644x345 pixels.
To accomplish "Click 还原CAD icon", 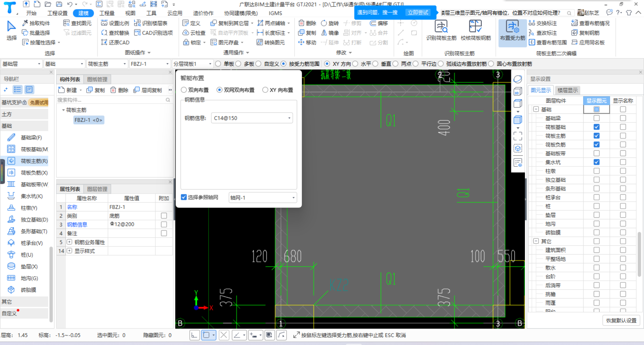I will pos(104,43).
